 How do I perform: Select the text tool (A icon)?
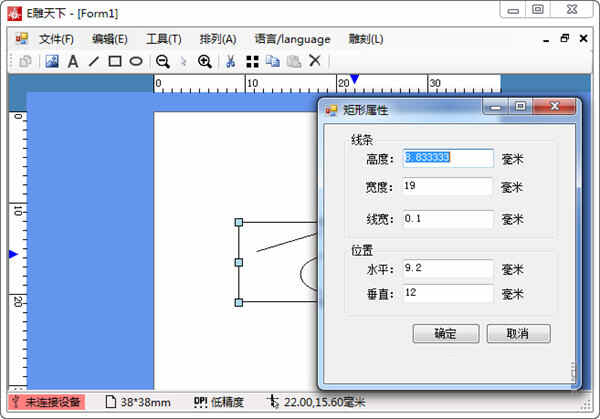[73, 61]
